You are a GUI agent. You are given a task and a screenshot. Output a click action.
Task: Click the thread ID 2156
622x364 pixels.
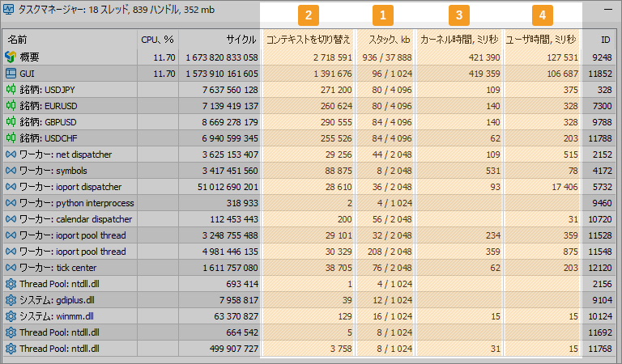(603, 284)
